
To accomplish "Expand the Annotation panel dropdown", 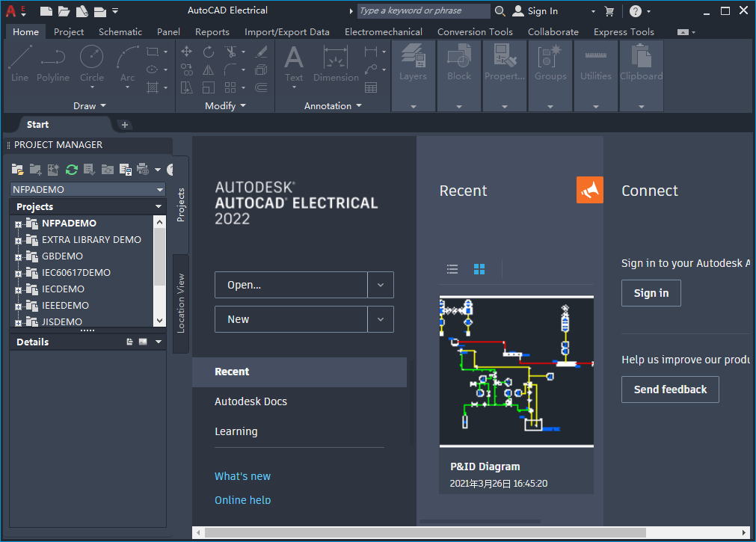I will click(333, 105).
